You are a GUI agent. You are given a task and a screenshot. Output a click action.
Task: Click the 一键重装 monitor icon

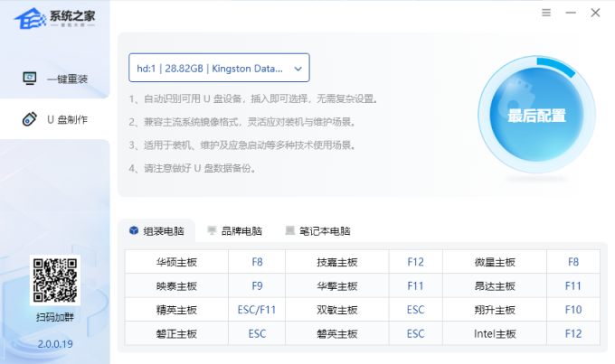click(x=30, y=79)
